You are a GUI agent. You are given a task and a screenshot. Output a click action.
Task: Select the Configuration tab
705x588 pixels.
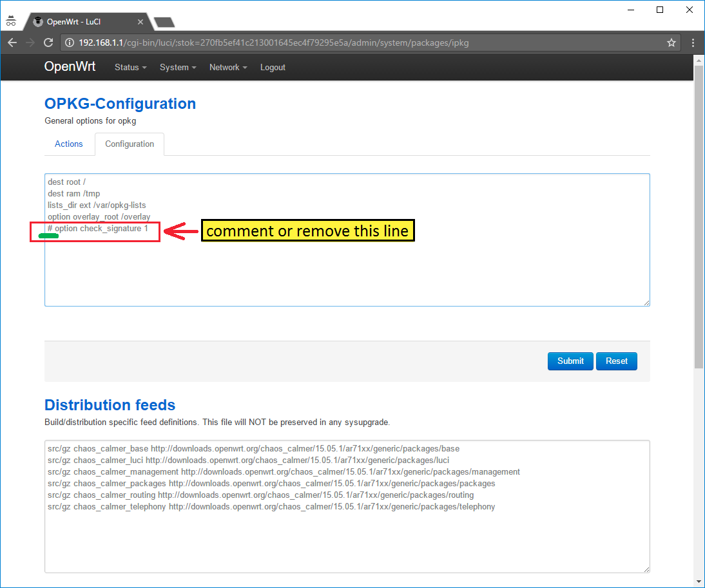pyautogui.click(x=130, y=144)
